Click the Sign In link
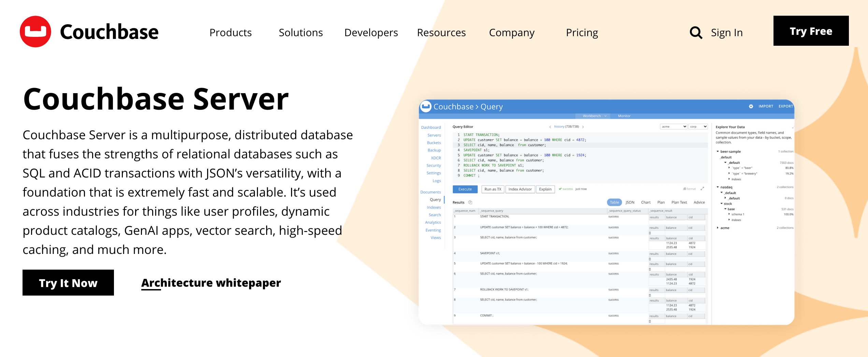The width and height of the screenshot is (868, 357). (727, 33)
